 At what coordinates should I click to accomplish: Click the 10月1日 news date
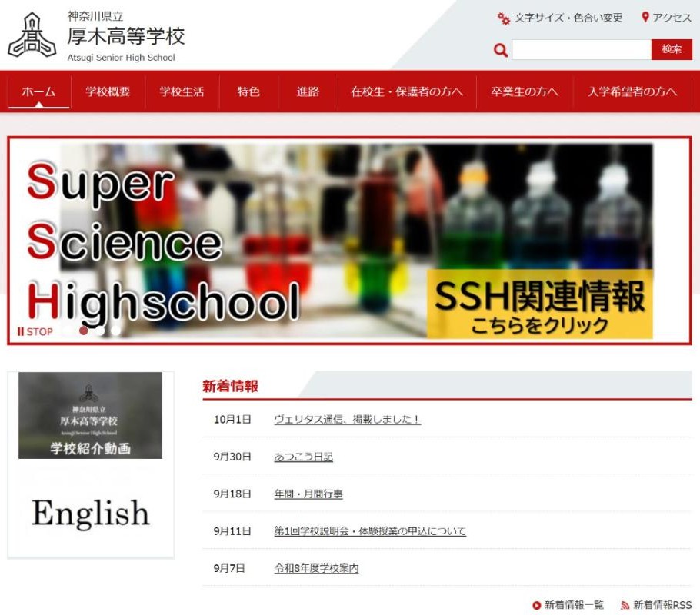click(x=232, y=420)
